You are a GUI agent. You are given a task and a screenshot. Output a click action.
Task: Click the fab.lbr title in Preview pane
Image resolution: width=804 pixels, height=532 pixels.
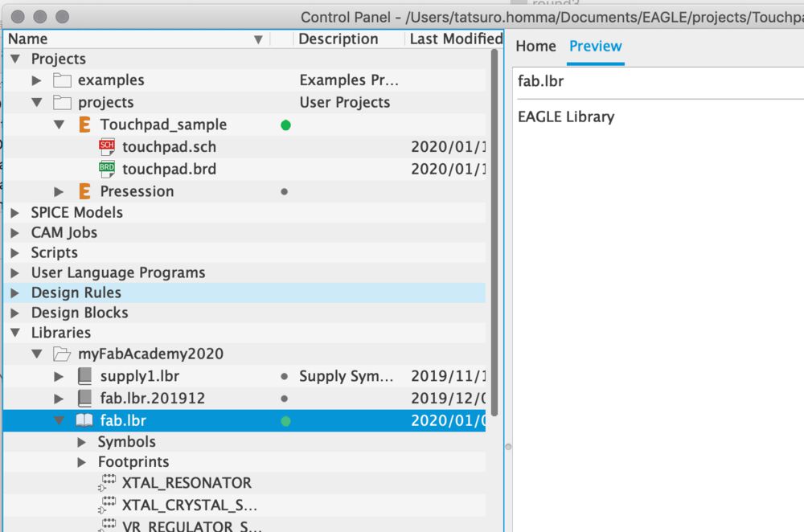click(x=540, y=81)
